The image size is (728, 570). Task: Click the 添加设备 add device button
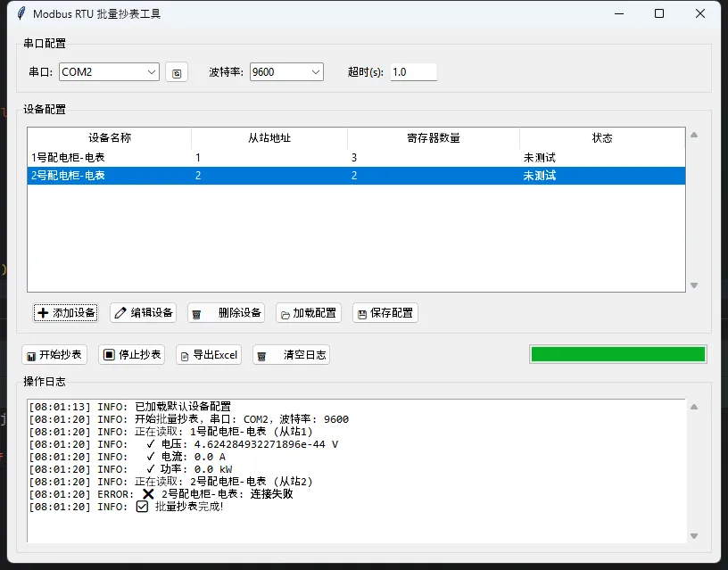tap(65, 313)
